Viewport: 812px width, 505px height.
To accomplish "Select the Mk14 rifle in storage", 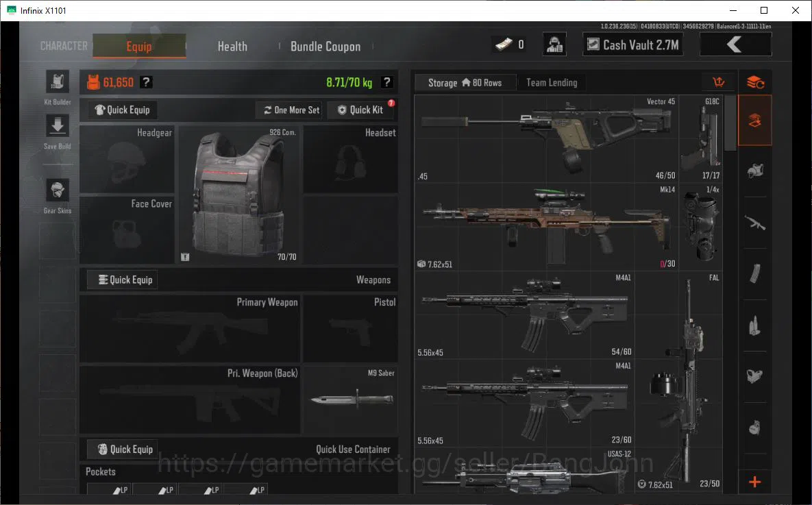I will pos(546,227).
